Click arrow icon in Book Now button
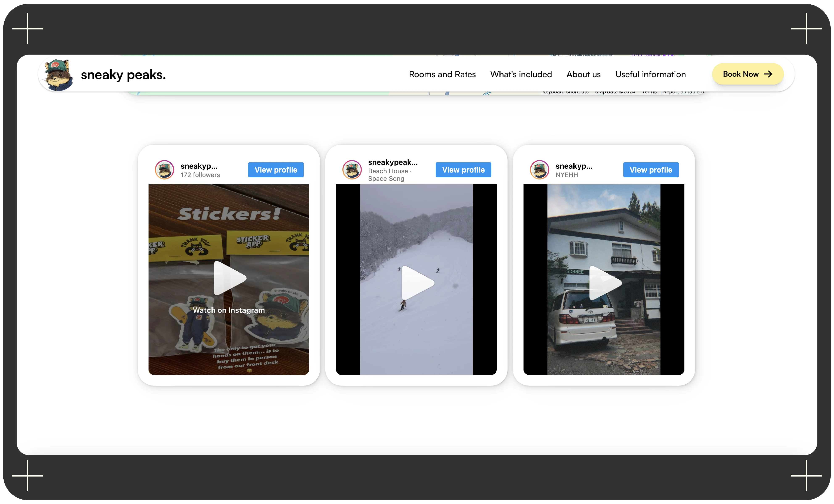834x504 pixels. 768,74
